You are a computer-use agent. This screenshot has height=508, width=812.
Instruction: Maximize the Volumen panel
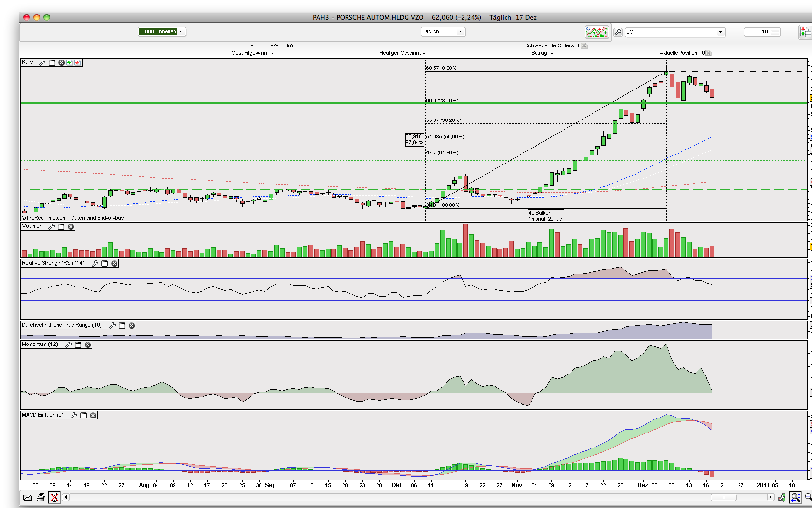61,226
